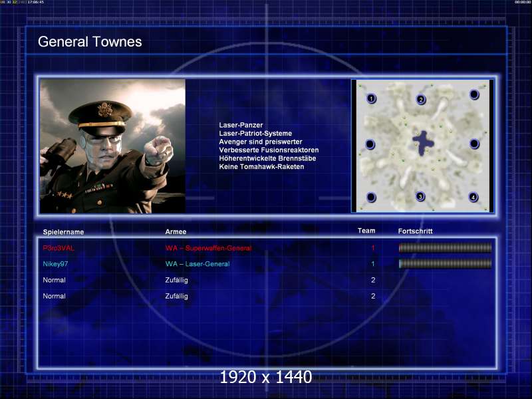Click the 'Team' column header
The width and height of the screenshot is (532, 399).
pyautogui.click(x=366, y=231)
